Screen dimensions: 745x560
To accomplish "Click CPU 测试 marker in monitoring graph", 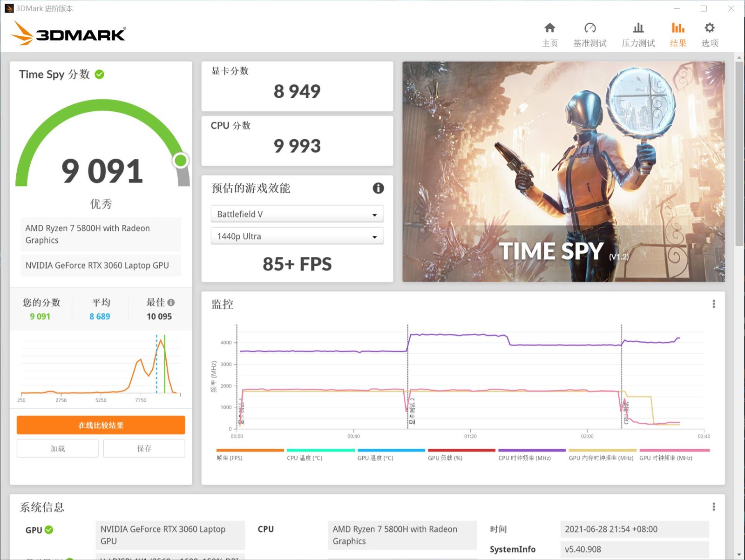I will [626, 413].
